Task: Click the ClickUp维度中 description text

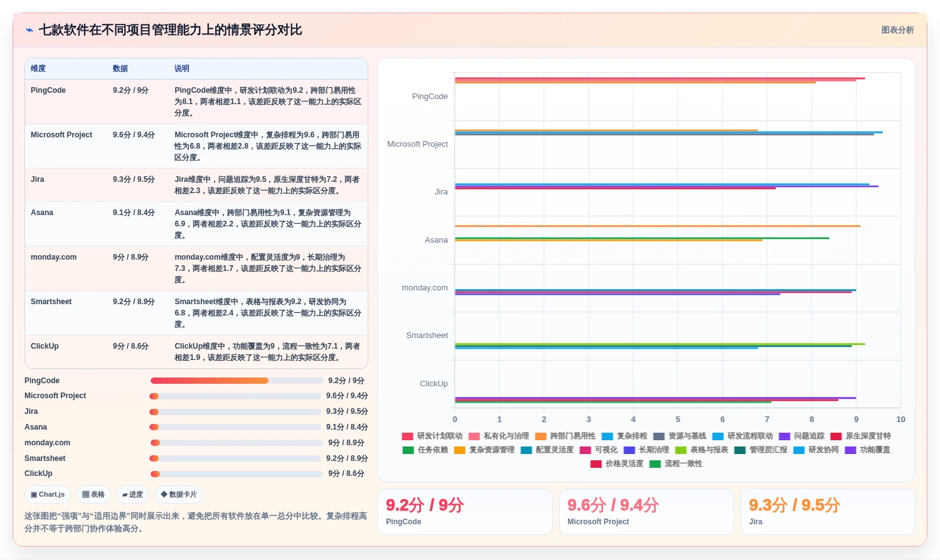Action: pyautogui.click(x=267, y=352)
